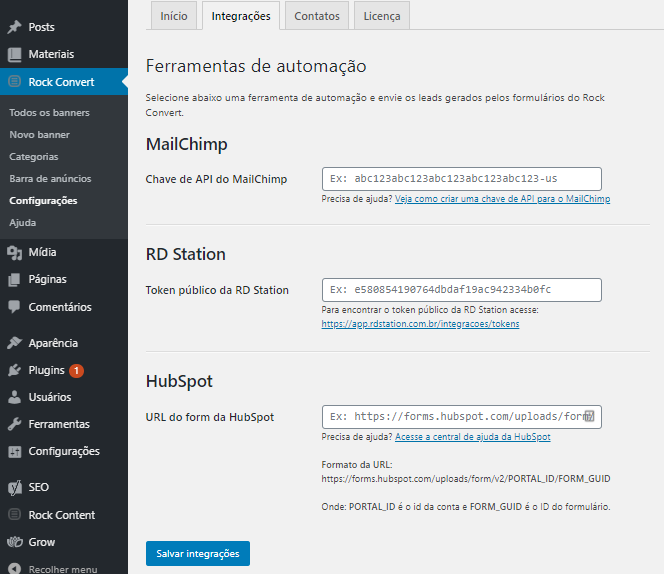
Task: Click the 'Onde: PORTAL_ID' explanation text
Action: click(x=466, y=507)
